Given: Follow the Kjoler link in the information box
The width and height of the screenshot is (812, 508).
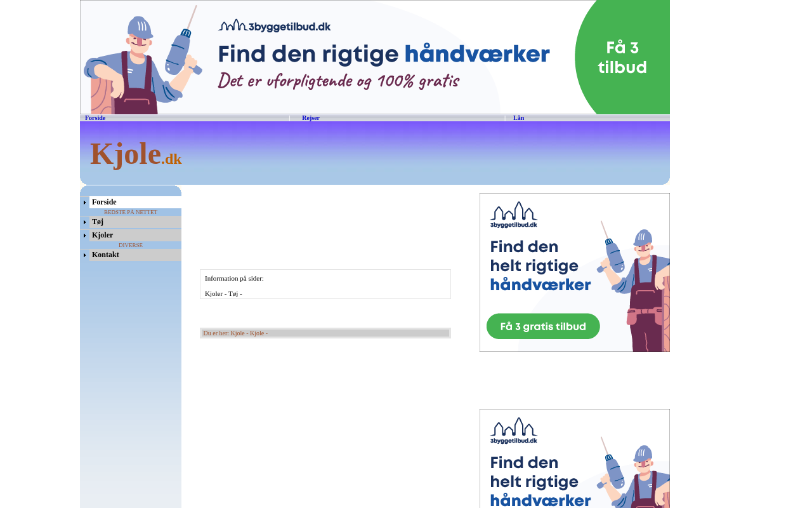Looking at the screenshot, I should 214,293.
